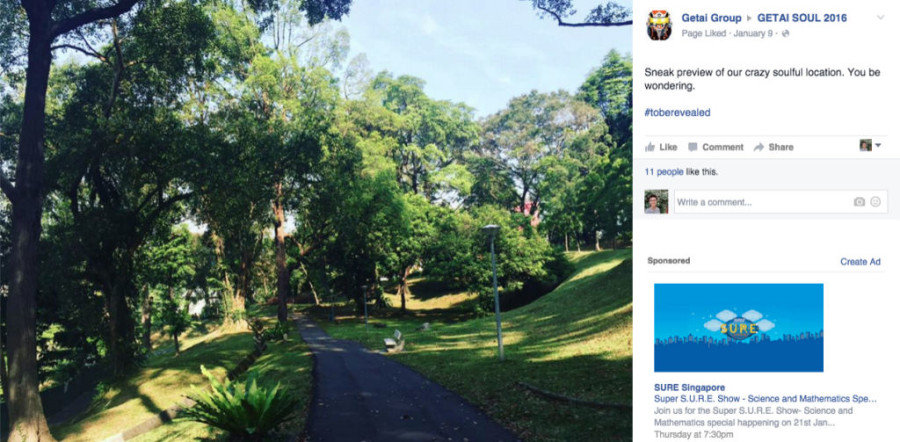Attach a photo with camera icon

pyautogui.click(x=859, y=202)
